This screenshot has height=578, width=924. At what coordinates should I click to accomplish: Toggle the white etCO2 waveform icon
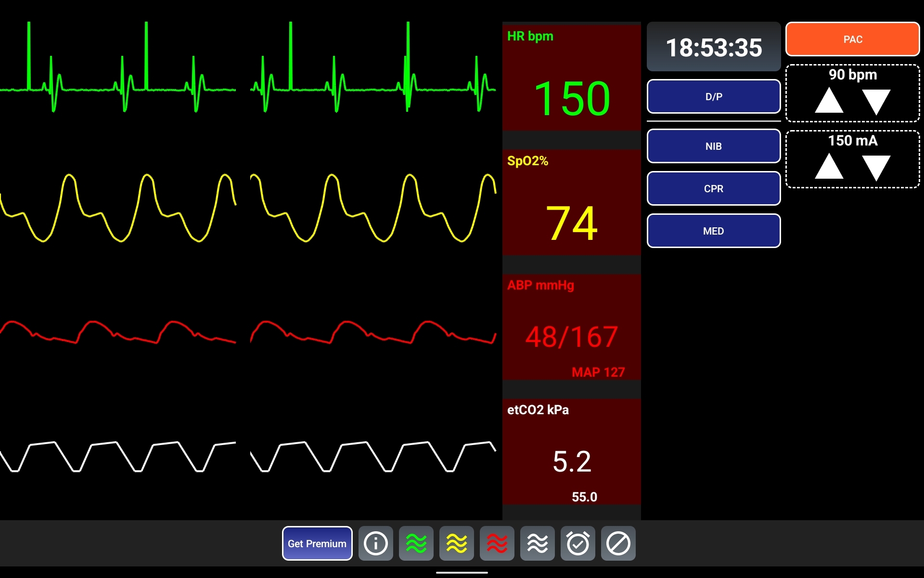pos(537,543)
